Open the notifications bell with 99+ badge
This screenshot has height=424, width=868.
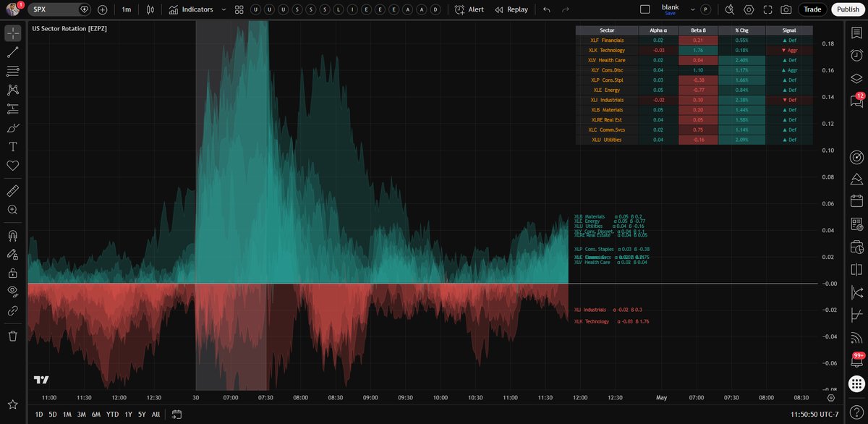(x=858, y=360)
